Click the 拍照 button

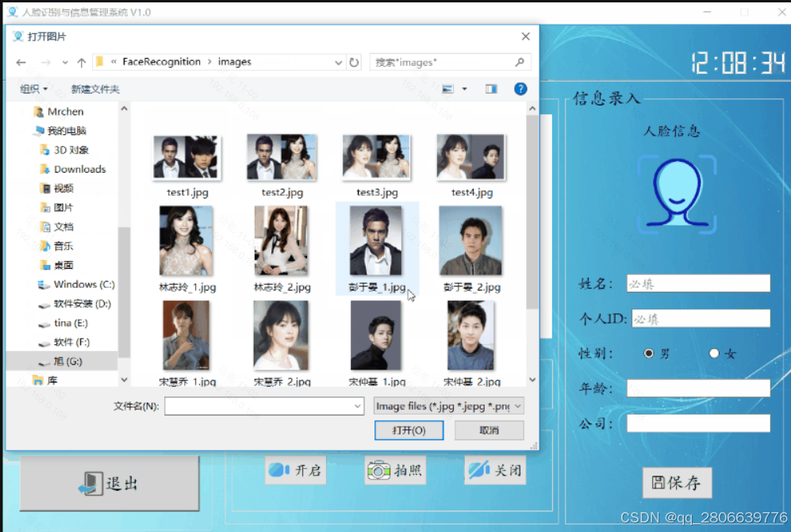[395, 470]
